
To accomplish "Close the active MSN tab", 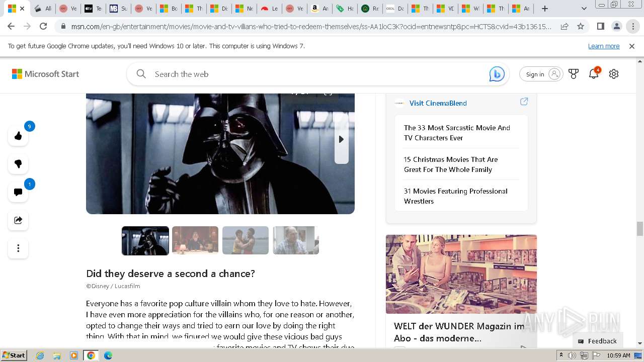I will 22,9.
